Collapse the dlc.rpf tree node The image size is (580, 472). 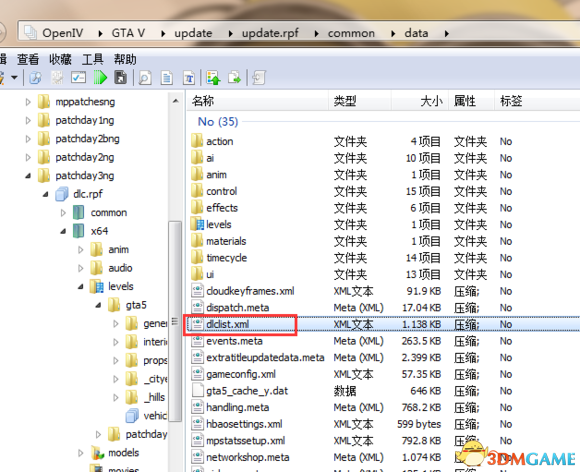(45, 194)
